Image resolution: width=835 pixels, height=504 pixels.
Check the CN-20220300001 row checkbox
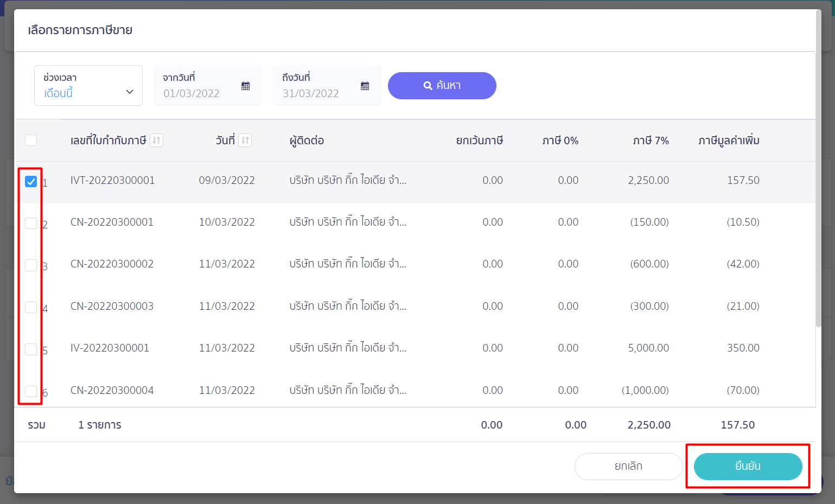[x=31, y=223]
